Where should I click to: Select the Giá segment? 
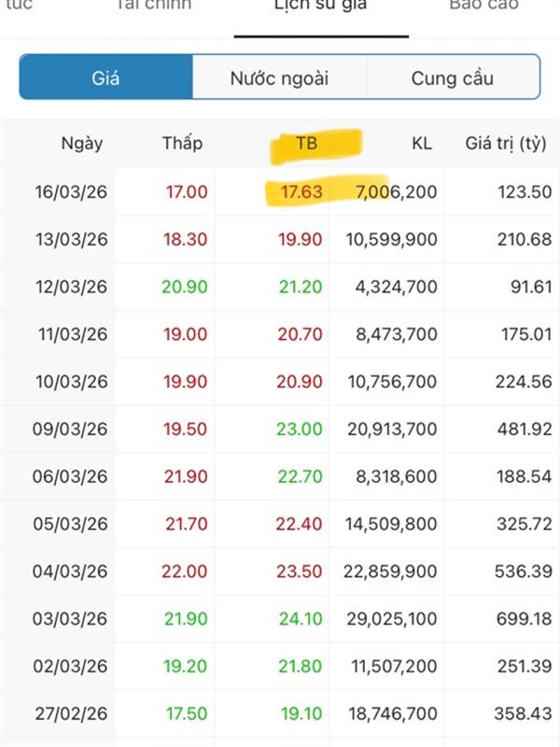click(x=105, y=78)
